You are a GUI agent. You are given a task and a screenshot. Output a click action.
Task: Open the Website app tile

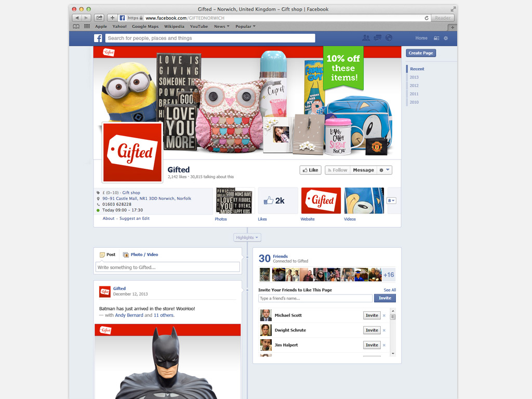coord(321,201)
